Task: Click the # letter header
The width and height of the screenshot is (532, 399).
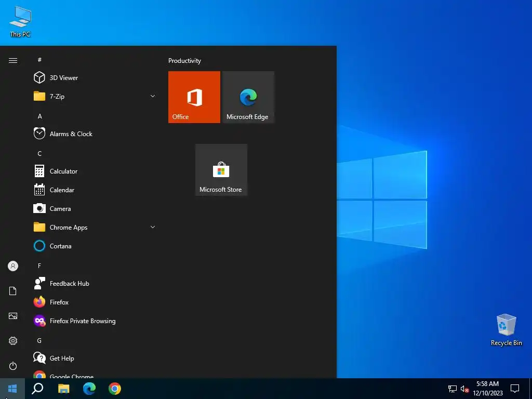Action: [39, 60]
